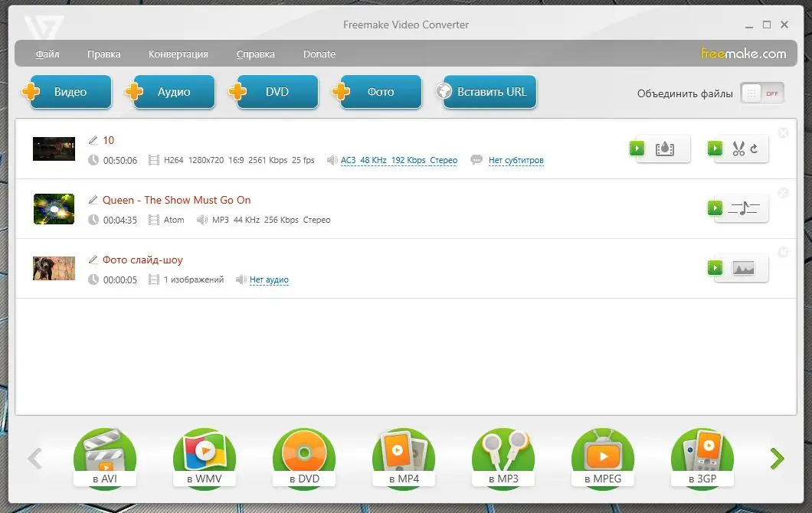Select the "в MP3" headphones conversion icon
Screen dimensions: 812x513
(503, 453)
